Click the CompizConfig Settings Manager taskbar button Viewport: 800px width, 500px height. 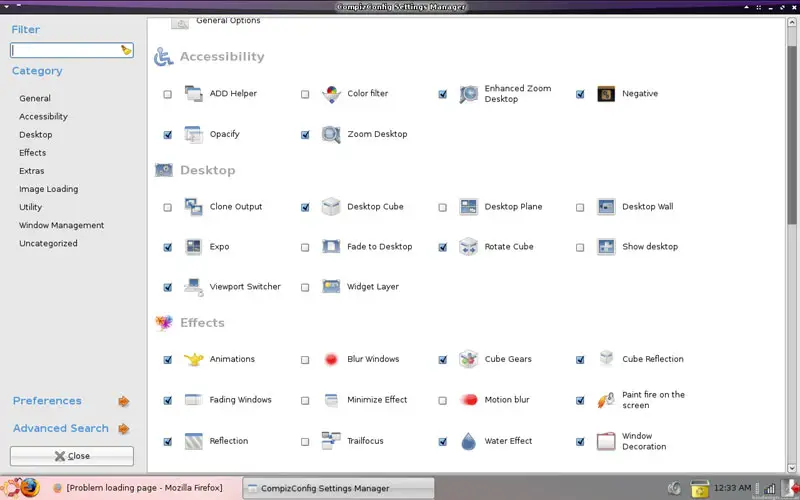tap(338, 488)
